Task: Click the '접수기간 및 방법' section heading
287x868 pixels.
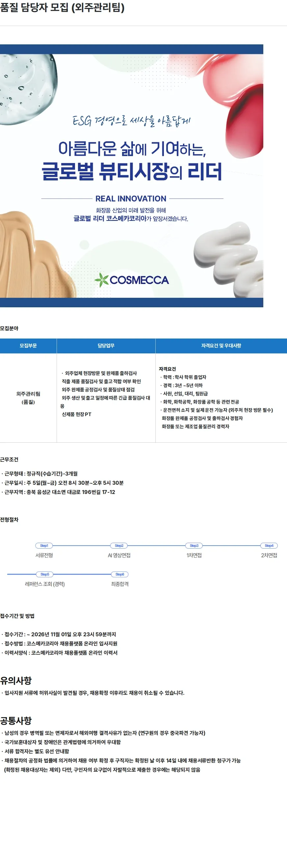Action: 17,616
